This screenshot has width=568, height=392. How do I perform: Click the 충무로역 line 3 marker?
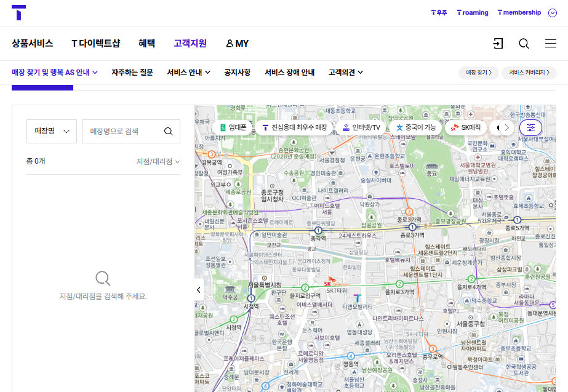433,348
